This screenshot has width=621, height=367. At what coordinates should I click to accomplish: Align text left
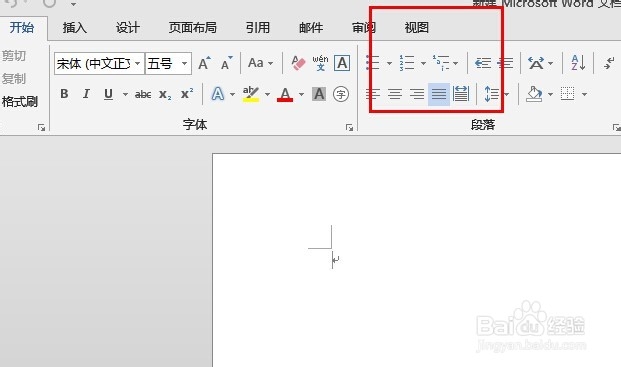pos(373,94)
